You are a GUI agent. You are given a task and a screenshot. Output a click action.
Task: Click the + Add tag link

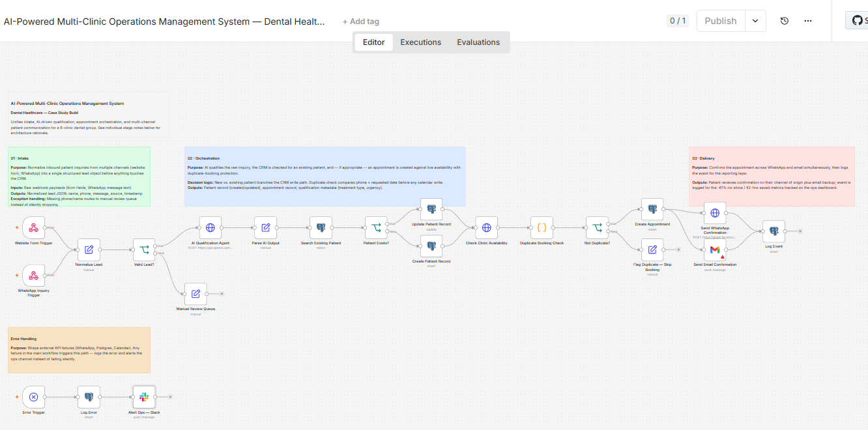(x=361, y=21)
